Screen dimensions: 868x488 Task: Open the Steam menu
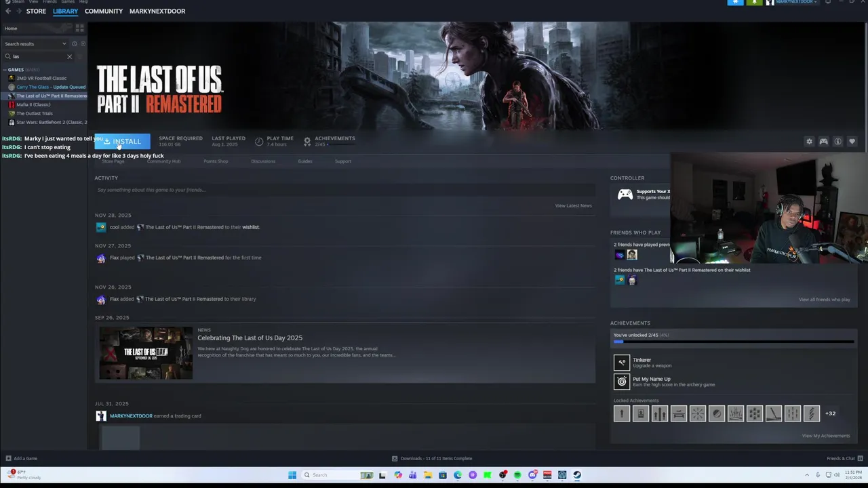(x=18, y=2)
